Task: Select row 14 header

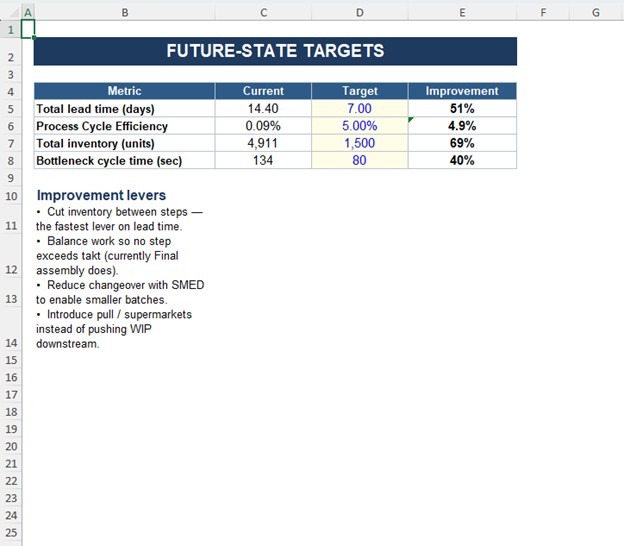Action: point(11,329)
